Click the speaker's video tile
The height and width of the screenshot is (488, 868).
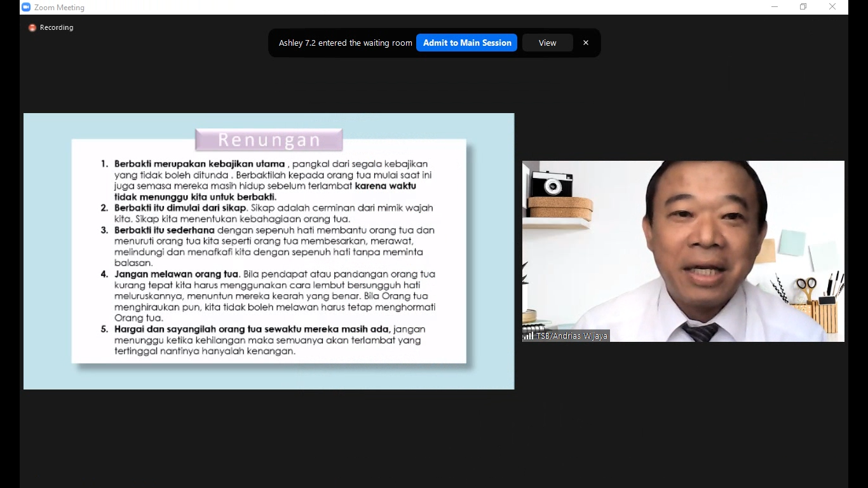(683, 251)
